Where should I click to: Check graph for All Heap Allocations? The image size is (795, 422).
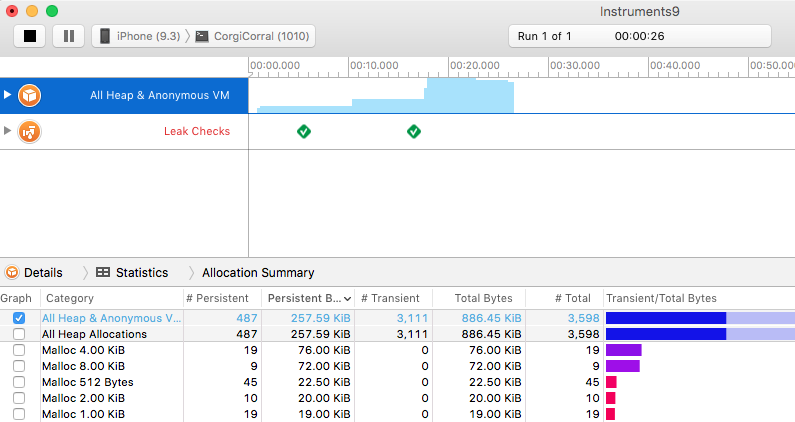pos(19,334)
